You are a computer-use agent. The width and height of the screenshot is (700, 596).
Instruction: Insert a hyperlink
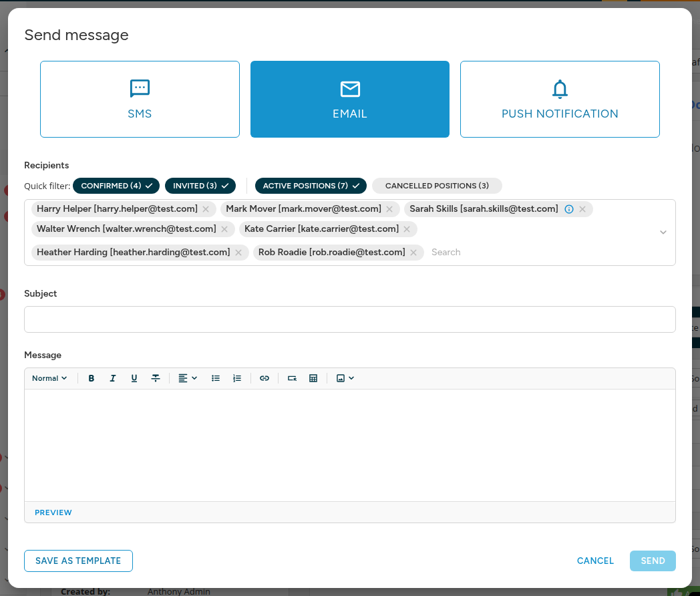265,378
